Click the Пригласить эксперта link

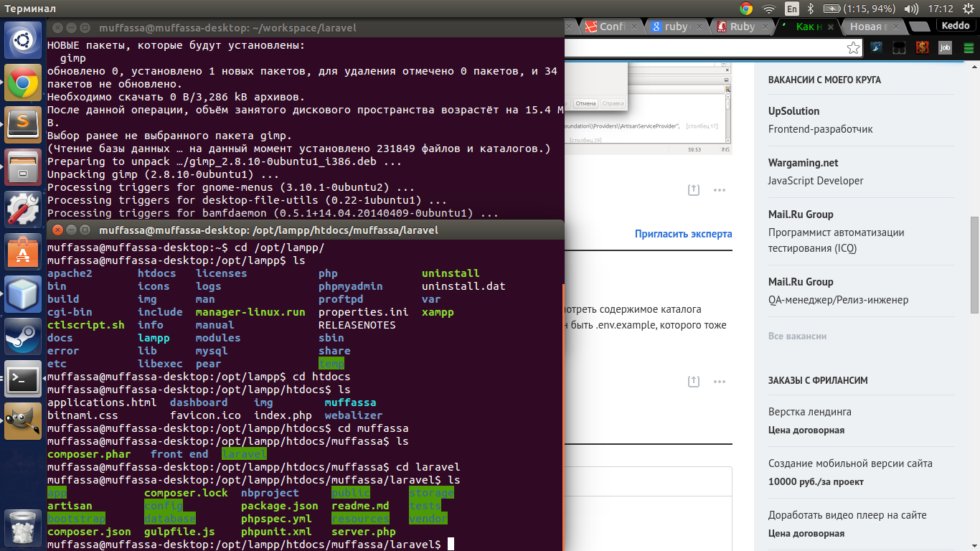(x=683, y=234)
